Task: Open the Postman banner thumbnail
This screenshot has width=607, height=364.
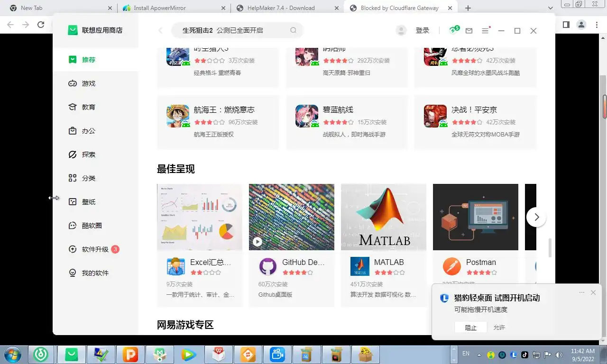Action: coord(476,217)
